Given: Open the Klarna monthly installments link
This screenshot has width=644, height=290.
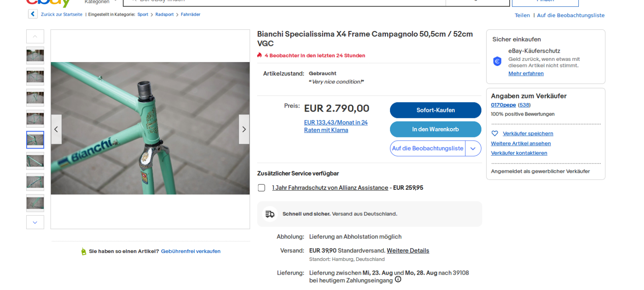Looking at the screenshot, I should [335, 126].
